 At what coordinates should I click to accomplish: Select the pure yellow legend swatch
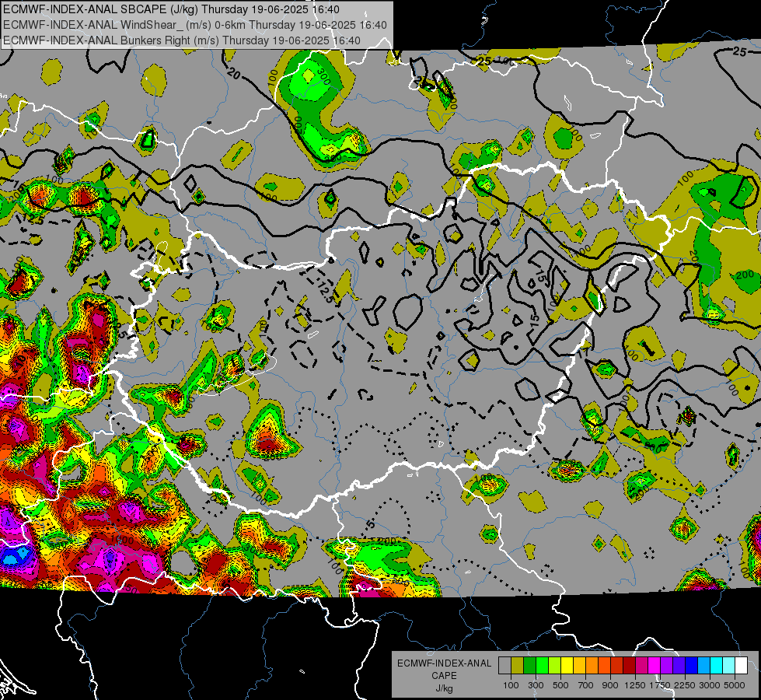567,665
